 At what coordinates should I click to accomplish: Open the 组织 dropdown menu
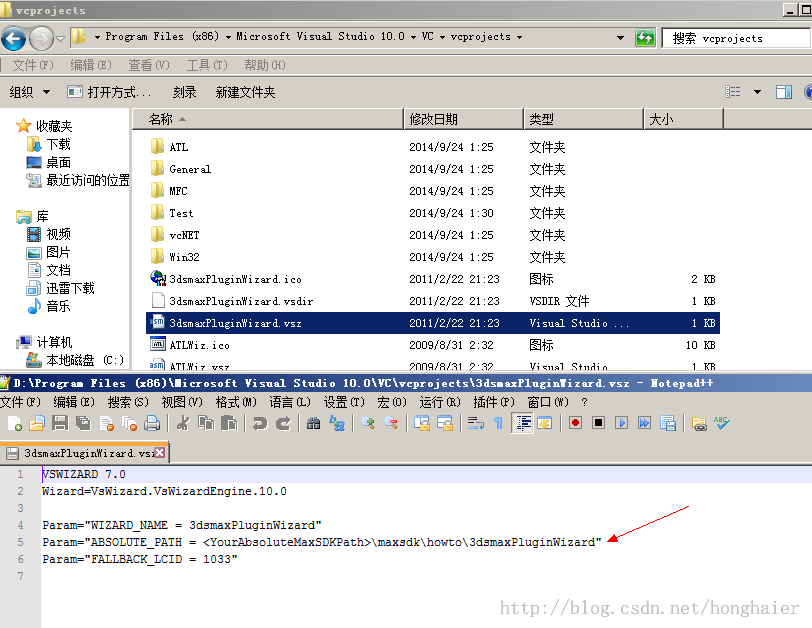(30, 92)
